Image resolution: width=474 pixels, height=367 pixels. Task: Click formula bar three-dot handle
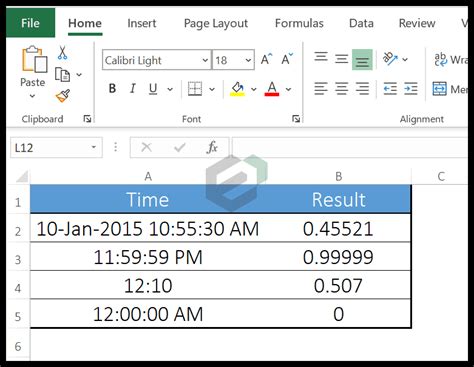(x=116, y=147)
